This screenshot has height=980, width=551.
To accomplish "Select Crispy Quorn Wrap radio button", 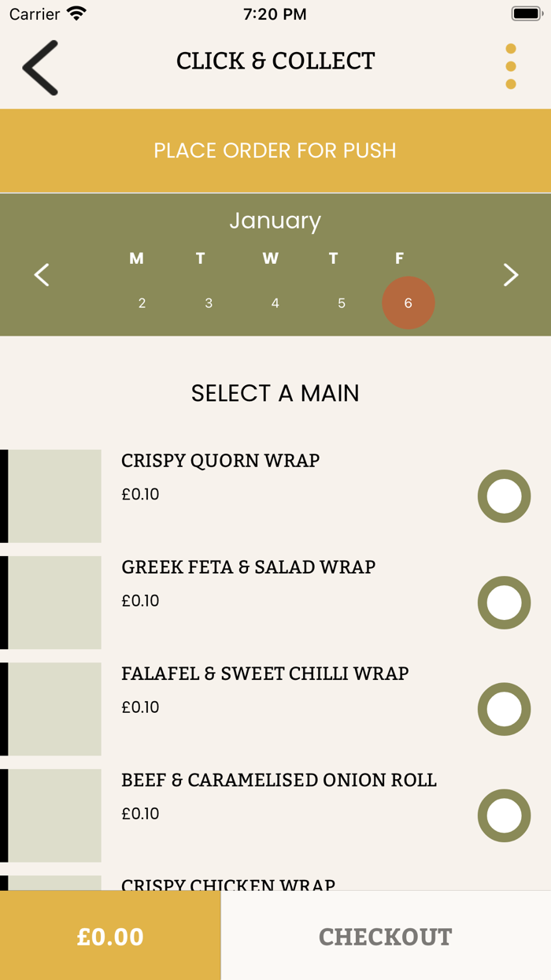I will tap(504, 496).
